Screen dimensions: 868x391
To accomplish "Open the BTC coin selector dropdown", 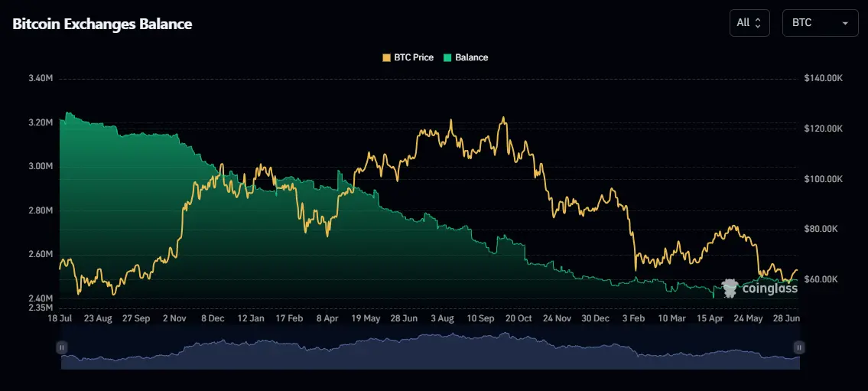I will click(821, 23).
